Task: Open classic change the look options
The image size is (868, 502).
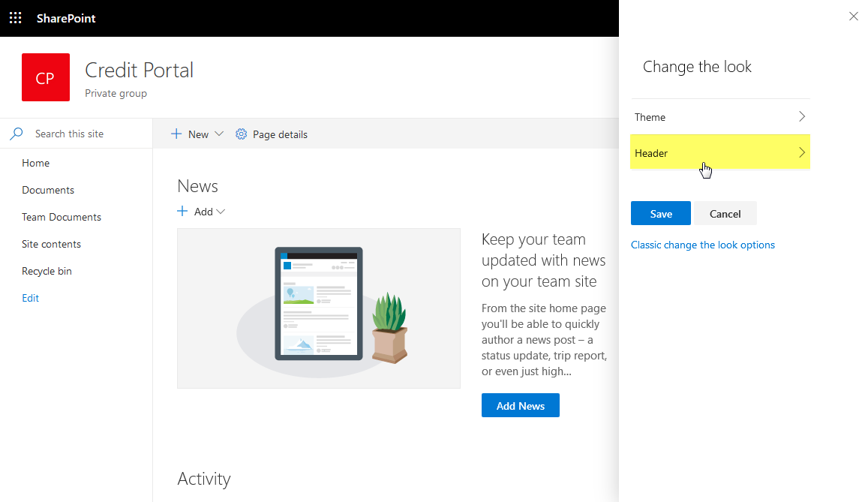Action: click(x=703, y=245)
